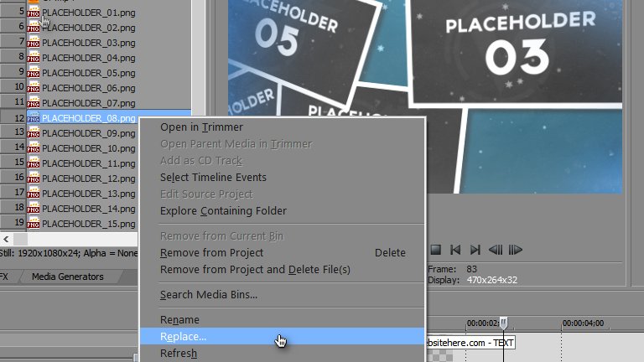Click PNG icon of PLACEHOLDER_10.png
This screenshot has height=362, width=644.
click(x=34, y=148)
